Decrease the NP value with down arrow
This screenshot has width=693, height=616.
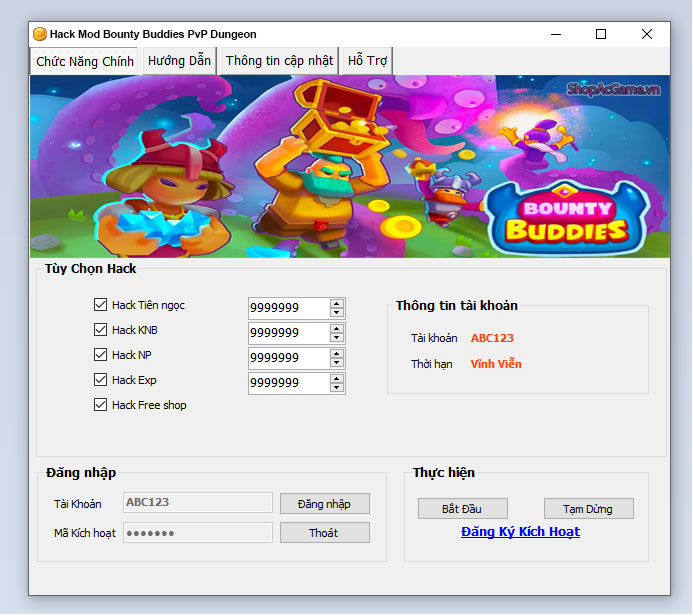click(x=337, y=363)
